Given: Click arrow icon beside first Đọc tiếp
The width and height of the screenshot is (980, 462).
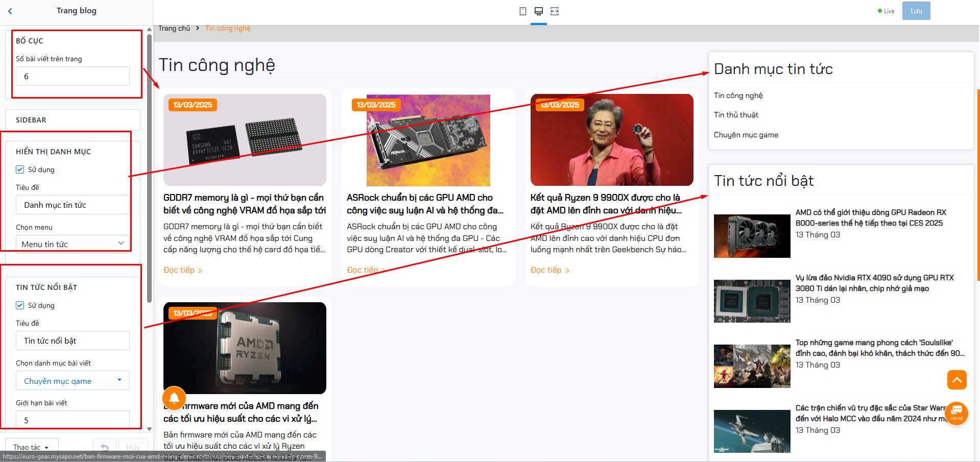Looking at the screenshot, I should coord(200,271).
